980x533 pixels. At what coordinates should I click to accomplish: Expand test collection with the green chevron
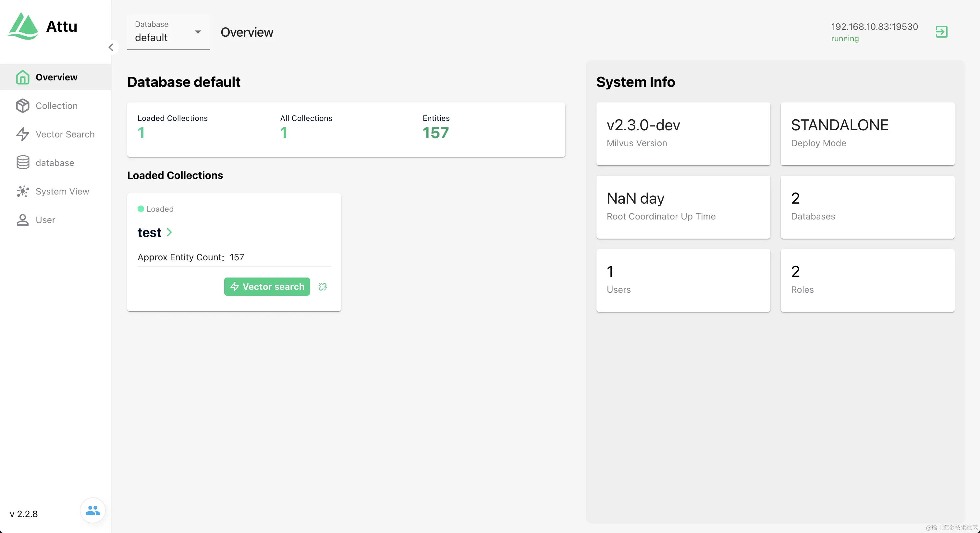(x=170, y=232)
